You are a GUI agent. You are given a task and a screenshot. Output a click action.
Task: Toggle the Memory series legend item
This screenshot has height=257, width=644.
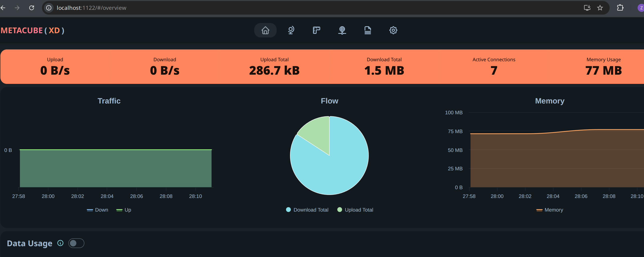click(x=549, y=210)
